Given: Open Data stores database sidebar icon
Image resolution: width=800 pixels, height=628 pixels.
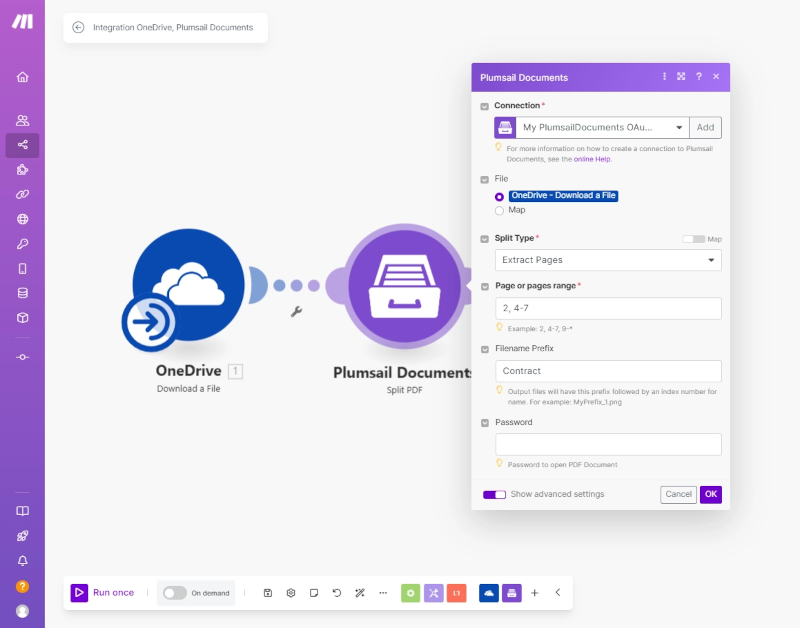Looking at the screenshot, I should (x=22, y=293).
